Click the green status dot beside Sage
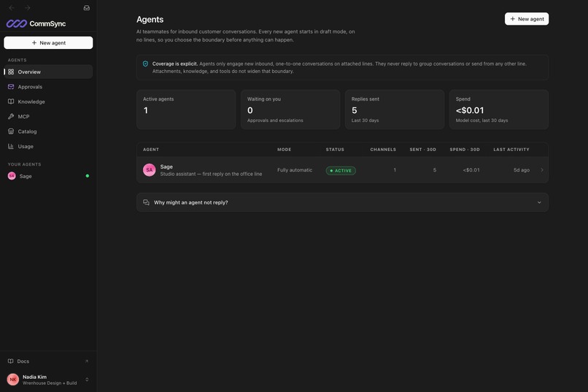The height and width of the screenshot is (392, 588). (x=88, y=176)
